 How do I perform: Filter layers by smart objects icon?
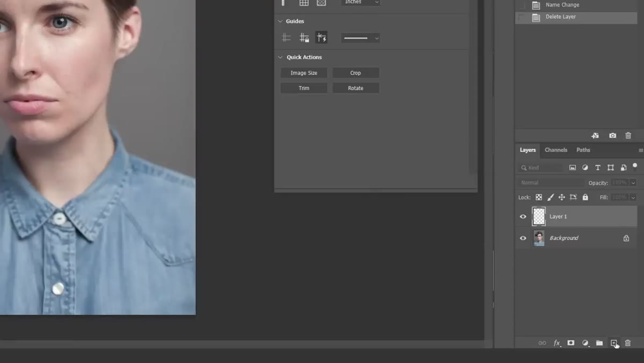624,168
